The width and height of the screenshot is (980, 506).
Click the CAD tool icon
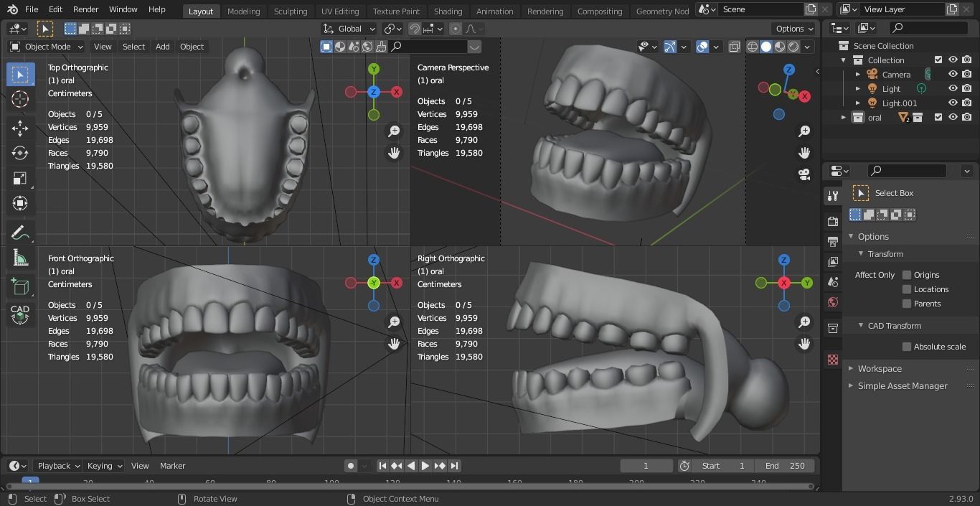pos(20,314)
